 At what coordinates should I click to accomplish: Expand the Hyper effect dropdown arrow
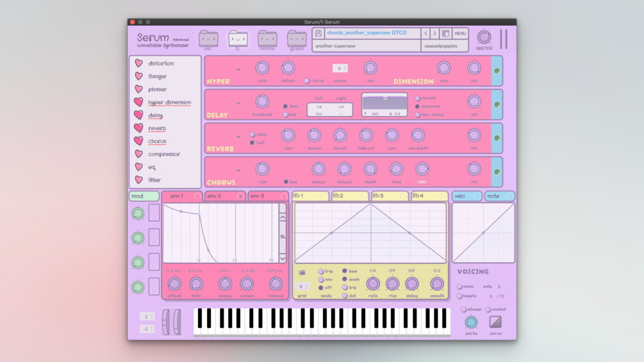pos(238,69)
